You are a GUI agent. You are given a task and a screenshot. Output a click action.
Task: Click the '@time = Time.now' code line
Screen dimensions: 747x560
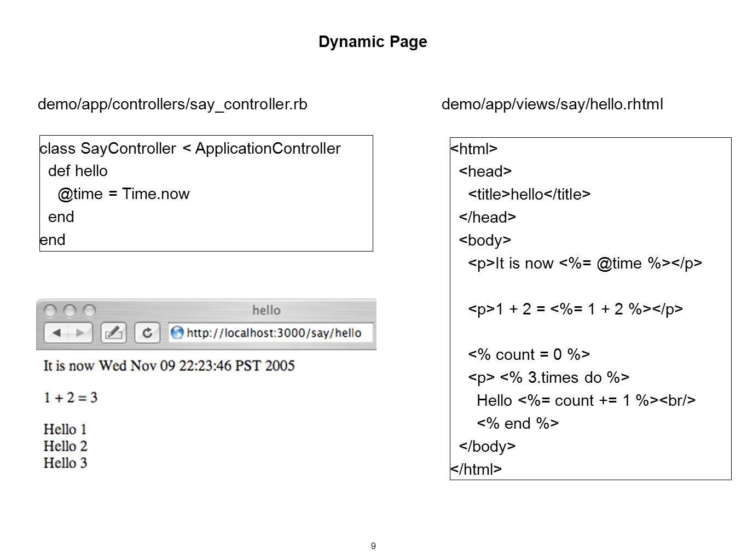123,194
